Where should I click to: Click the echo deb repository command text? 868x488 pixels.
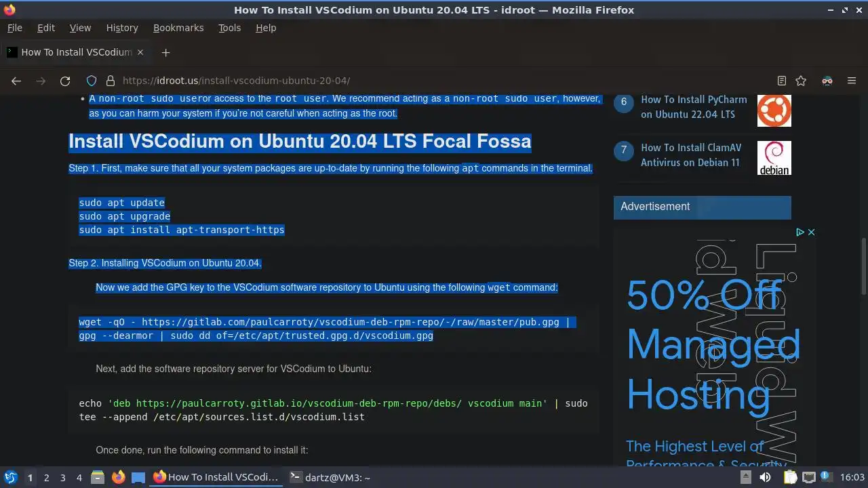[x=333, y=410]
